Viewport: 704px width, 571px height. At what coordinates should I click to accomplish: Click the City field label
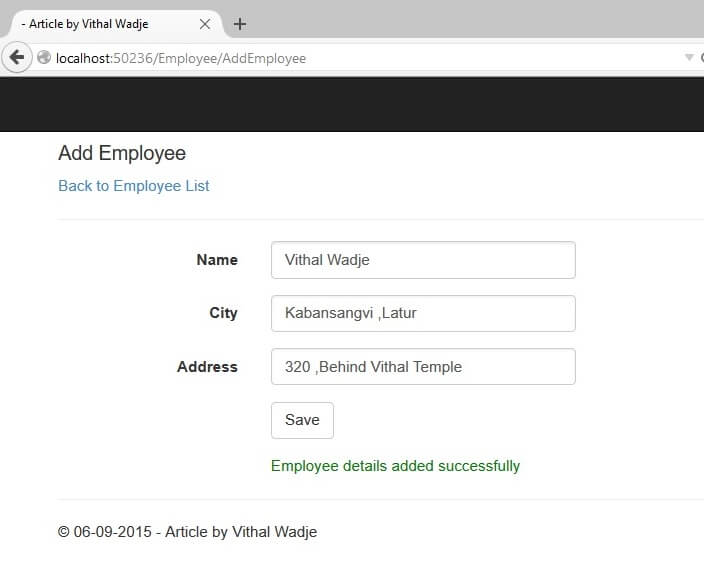(x=223, y=313)
